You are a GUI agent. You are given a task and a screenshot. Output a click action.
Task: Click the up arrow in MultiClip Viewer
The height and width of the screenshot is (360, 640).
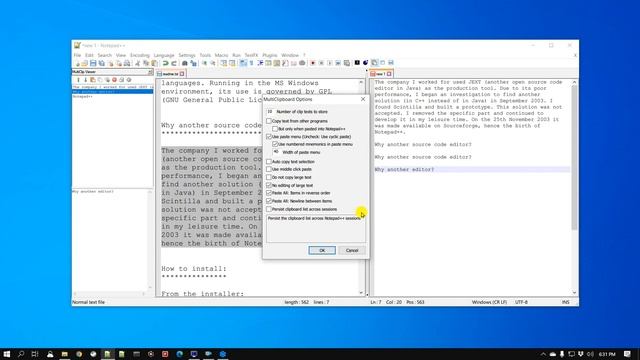coord(78,80)
